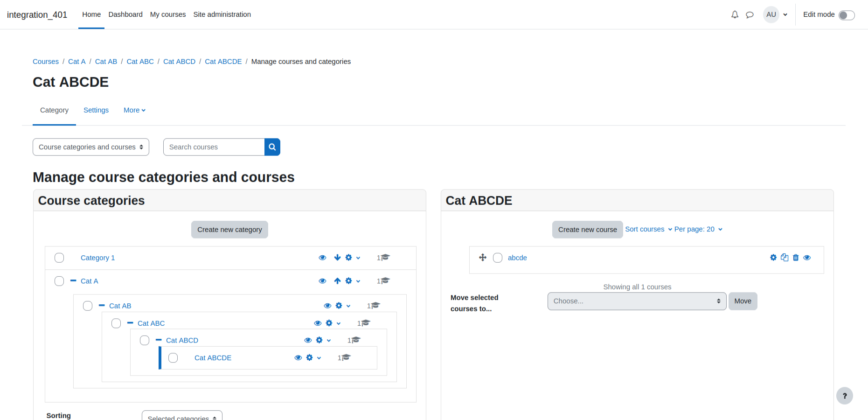Open the notifications bell icon
The height and width of the screenshot is (420, 868).
[x=735, y=14]
